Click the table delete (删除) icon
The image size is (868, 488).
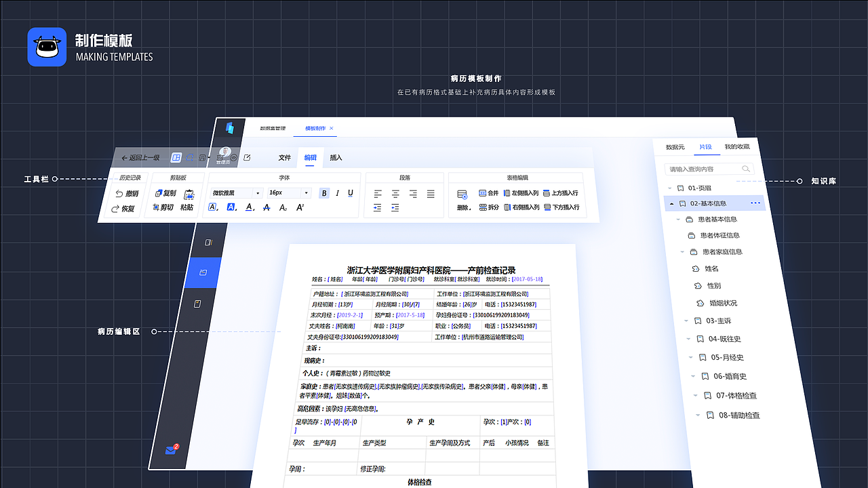point(462,195)
